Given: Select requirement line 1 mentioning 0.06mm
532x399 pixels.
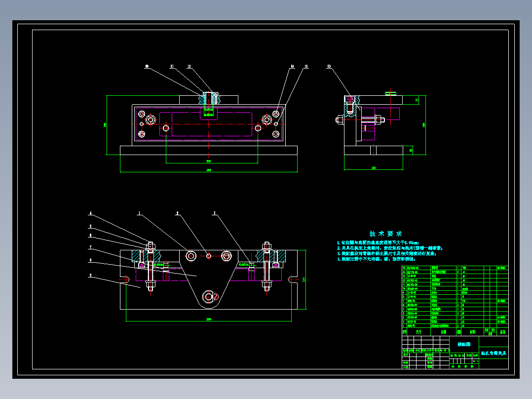Looking at the screenshot, I should [x=378, y=243].
